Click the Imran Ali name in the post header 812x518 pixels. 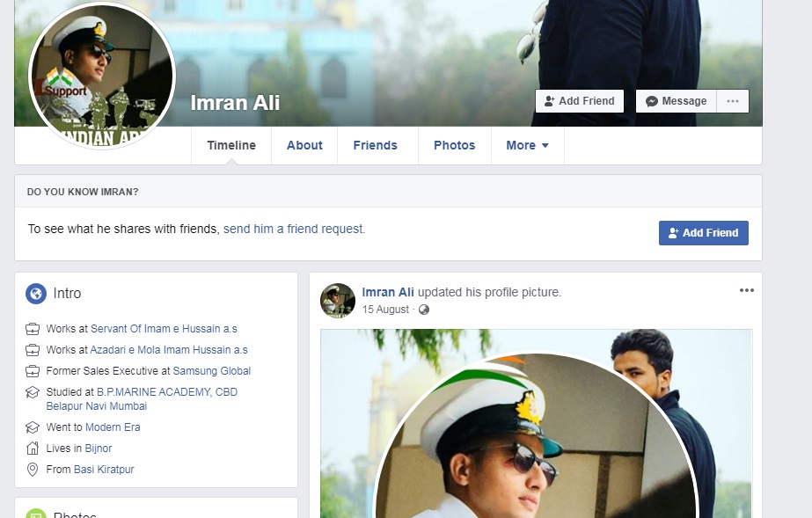[388, 292]
